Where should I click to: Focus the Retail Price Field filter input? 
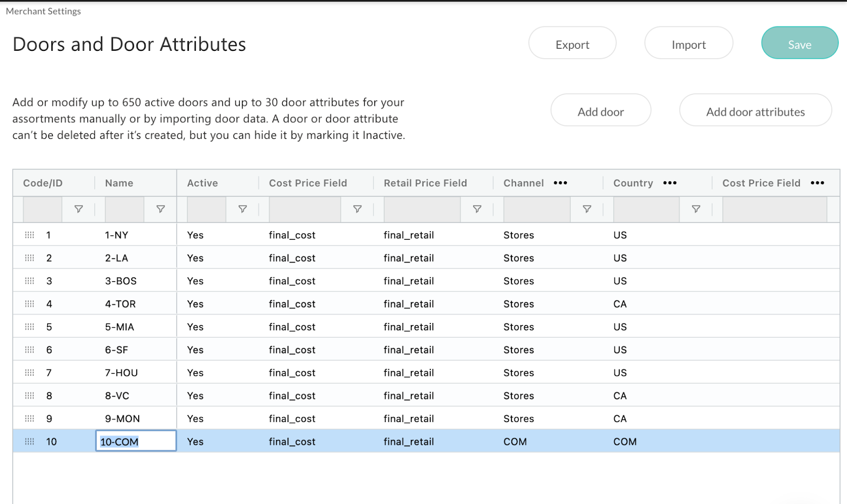(422, 209)
